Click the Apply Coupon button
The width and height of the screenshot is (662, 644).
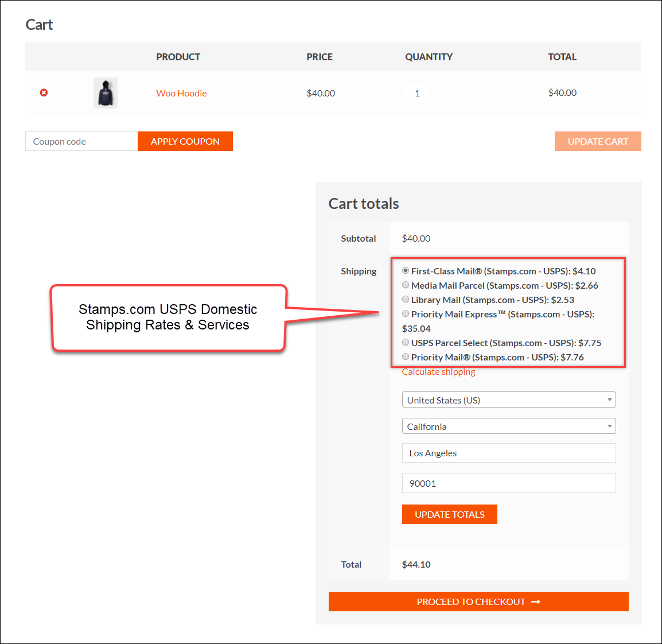185,141
